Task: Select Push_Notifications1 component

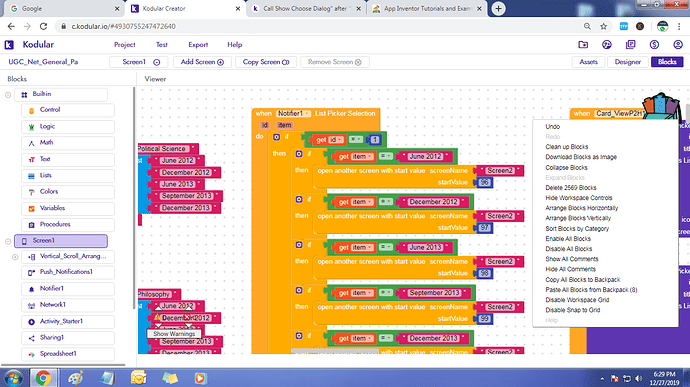Action: pyautogui.click(x=68, y=272)
